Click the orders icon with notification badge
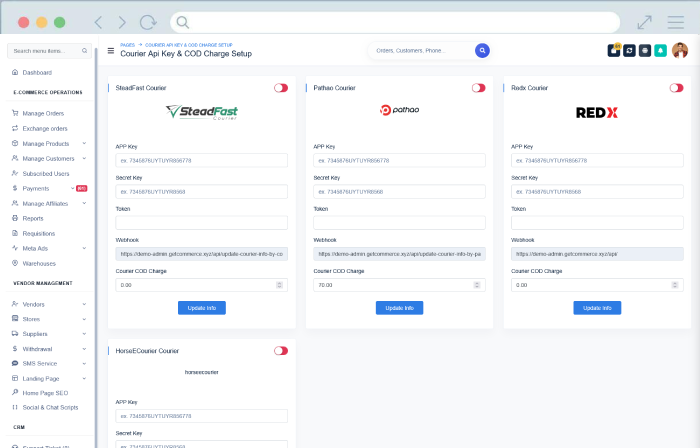 pos(613,50)
